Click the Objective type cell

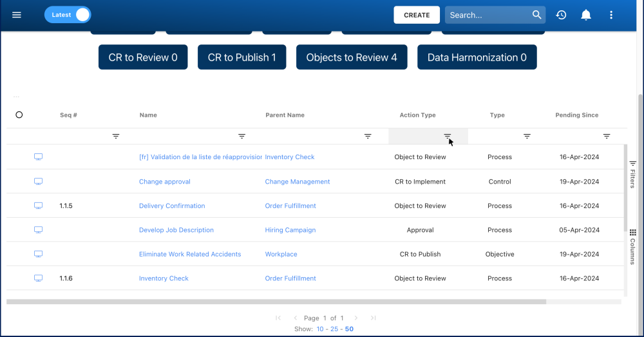pos(500,255)
